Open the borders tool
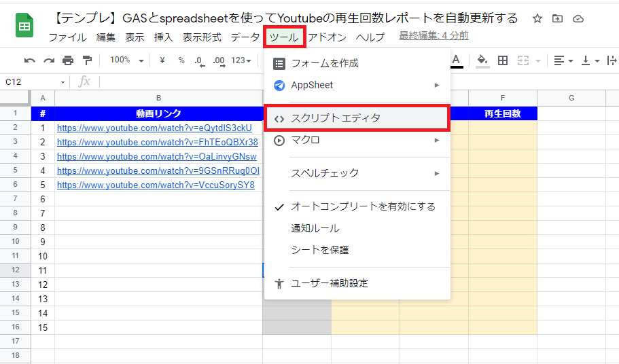619x364 pixels. (503, 60)
